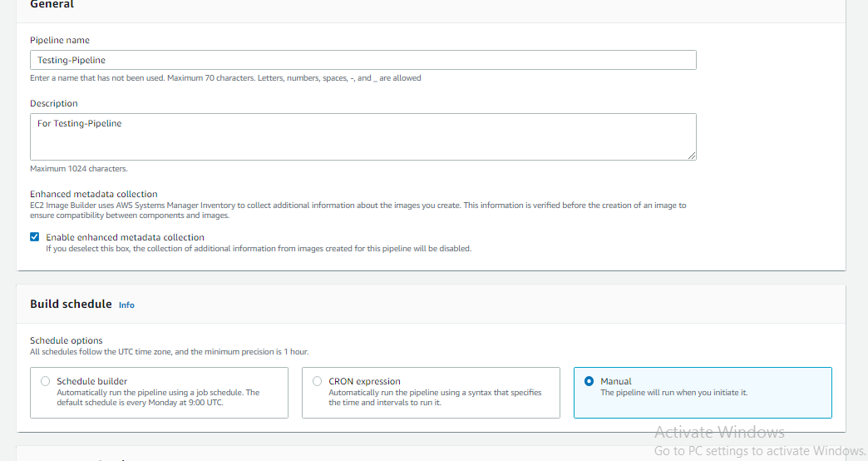This screenshot has width=868, height=461.
Task: Click the "Enable enhanced metadata collection" label text
Action: tap(125, 237)
